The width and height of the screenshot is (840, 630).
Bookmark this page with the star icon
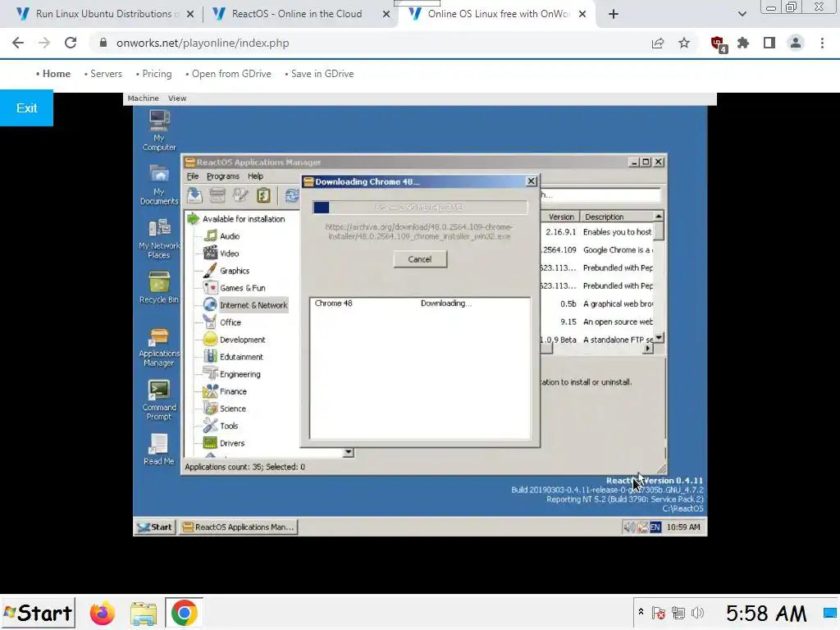[684, 43]
